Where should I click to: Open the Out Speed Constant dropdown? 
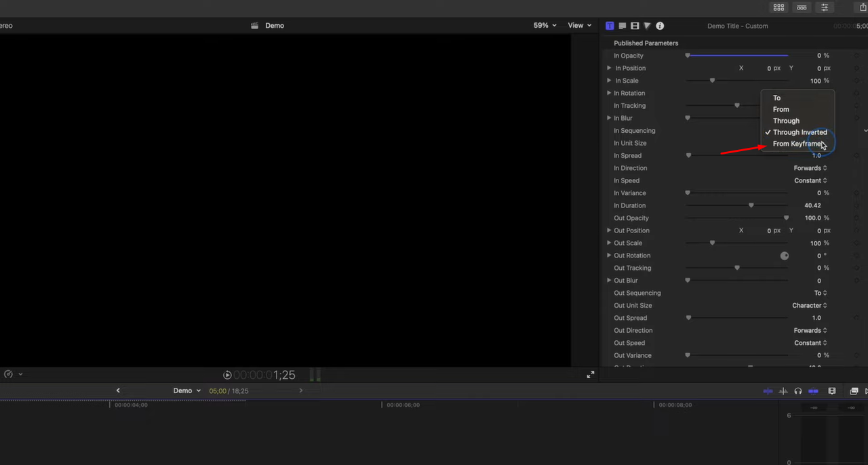(x=810, y=343)
